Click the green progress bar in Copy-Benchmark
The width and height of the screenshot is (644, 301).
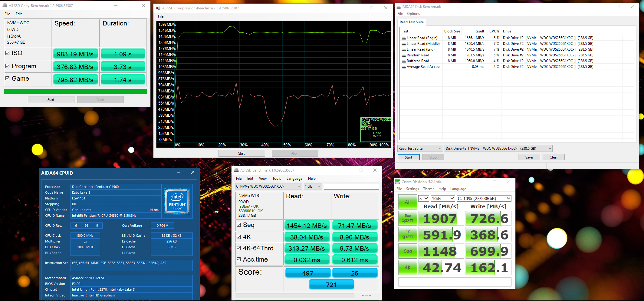pyautogui.click(x=75, y=91)
